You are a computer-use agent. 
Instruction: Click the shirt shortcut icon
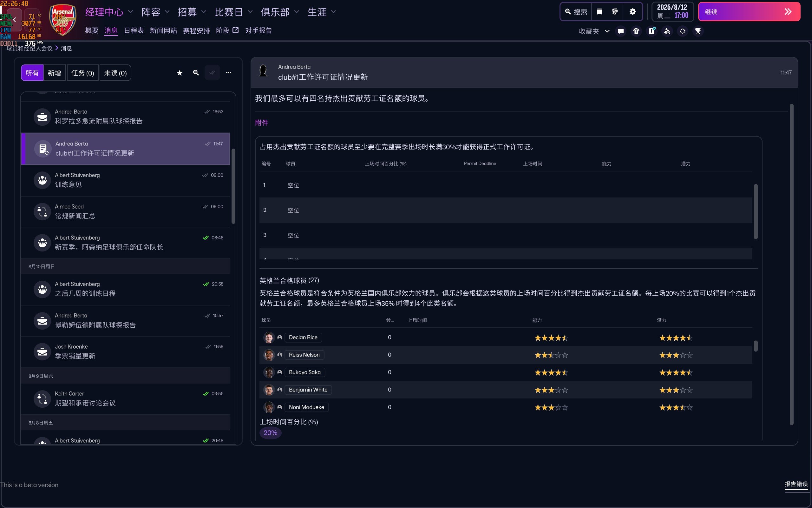636,31
